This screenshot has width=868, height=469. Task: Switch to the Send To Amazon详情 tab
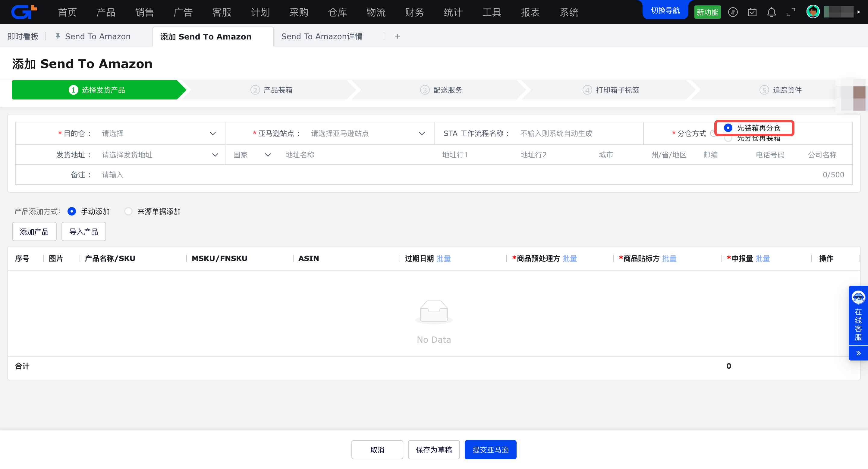pyautogui.click(x=322, y=36)
